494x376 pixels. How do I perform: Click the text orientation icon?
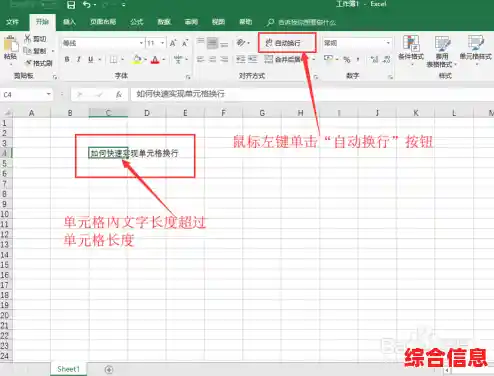point(241,43)
